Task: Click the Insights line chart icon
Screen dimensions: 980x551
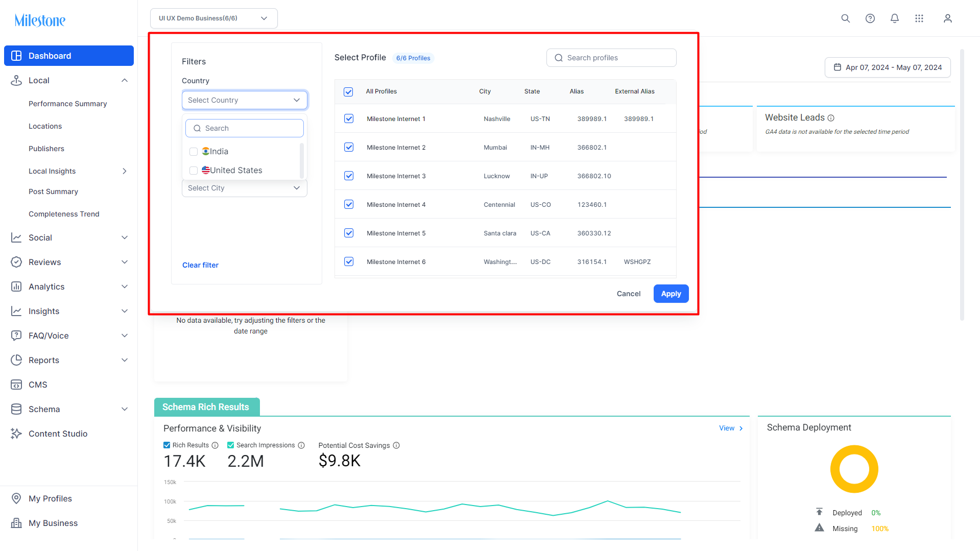Action: (16, 311)
